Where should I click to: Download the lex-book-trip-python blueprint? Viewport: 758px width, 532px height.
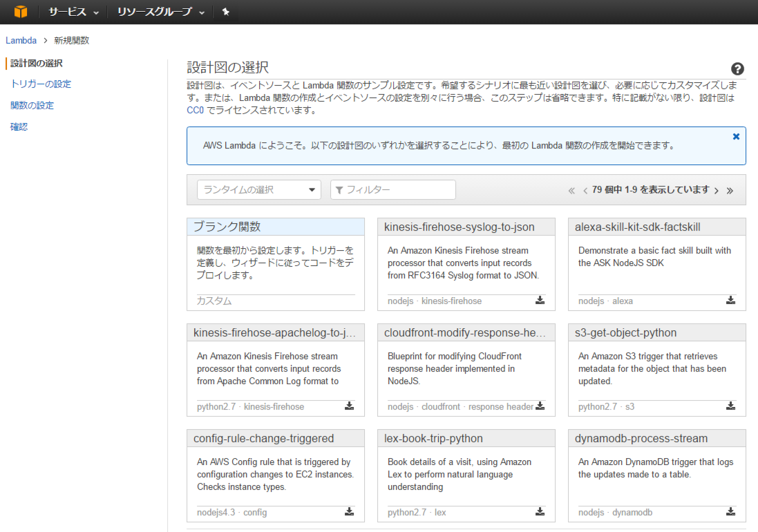(x=540, y=512)
